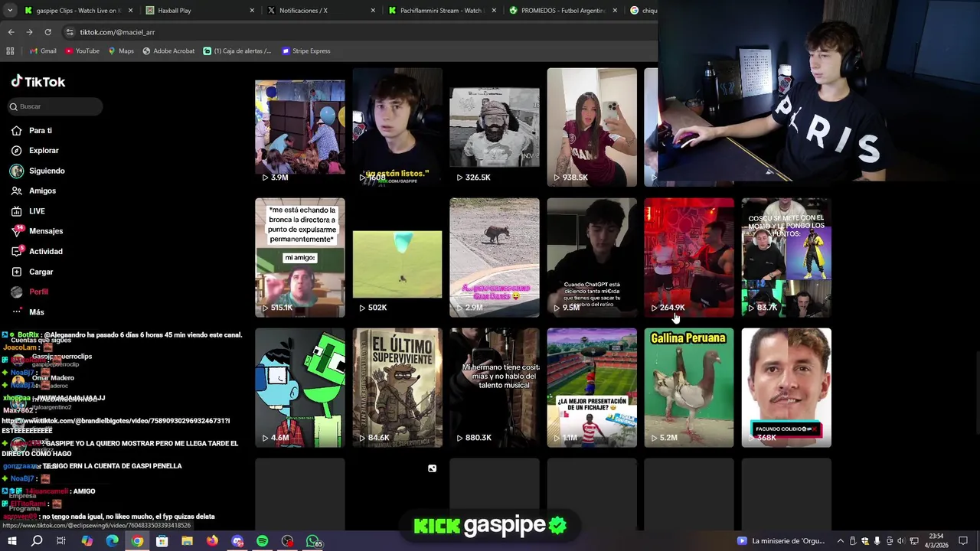Open cartoon video with 4.6M views
The height and width of the screenshot is (551, 980).
click(x=299, y=387)
